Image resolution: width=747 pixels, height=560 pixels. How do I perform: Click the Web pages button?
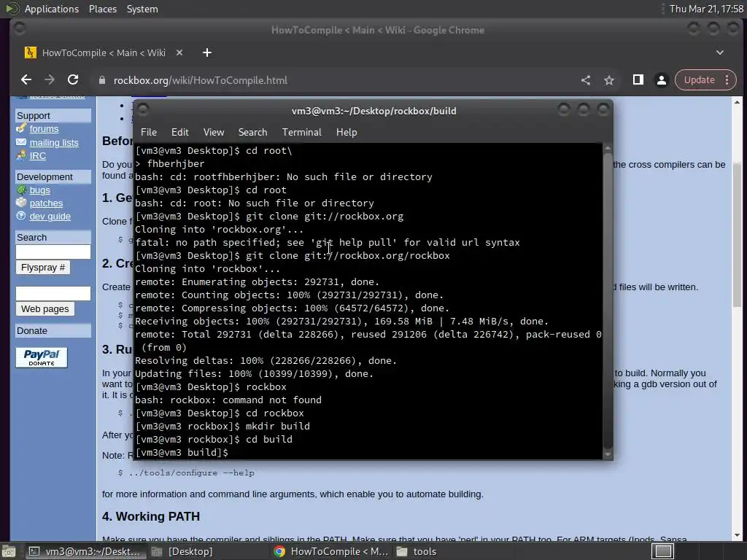[x=44, y=309]
